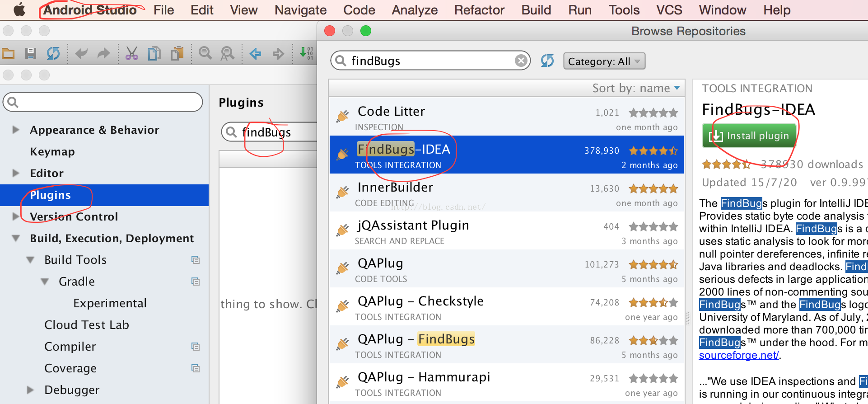This screenshot has width=868, height=404.
Task: Open the Android Studio menu
Action: (x=90, y=10)
